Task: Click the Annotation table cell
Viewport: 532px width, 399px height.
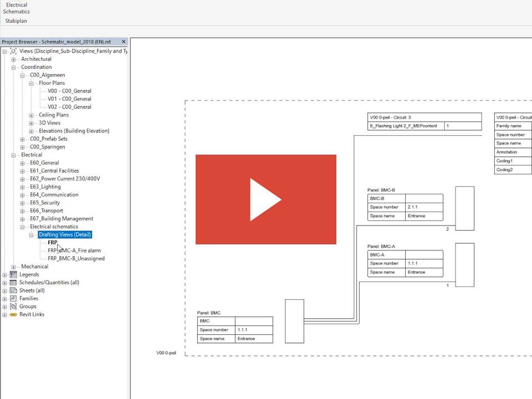Action: pyautogui.click(x=513, y=152)
